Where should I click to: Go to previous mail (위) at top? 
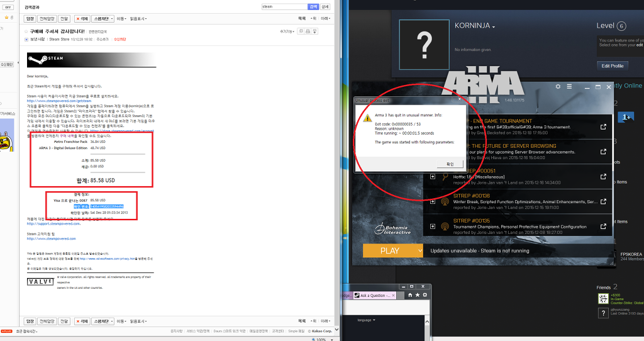pos(314,18)
